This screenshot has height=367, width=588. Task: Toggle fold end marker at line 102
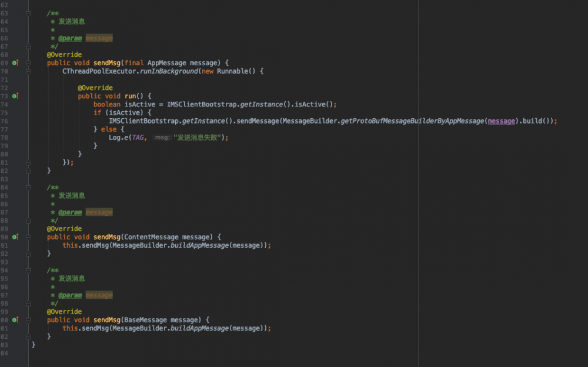click(x=28, y=336)
